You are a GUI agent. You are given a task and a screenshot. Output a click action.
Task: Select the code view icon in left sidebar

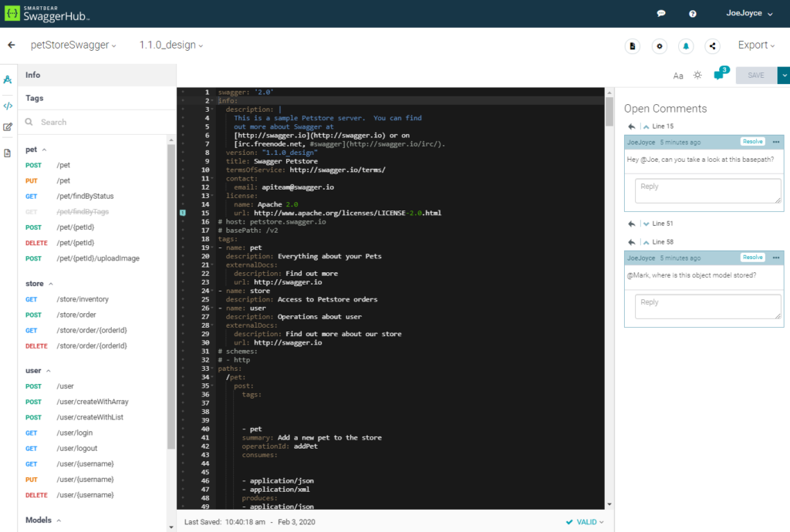[x=8, y=104]
